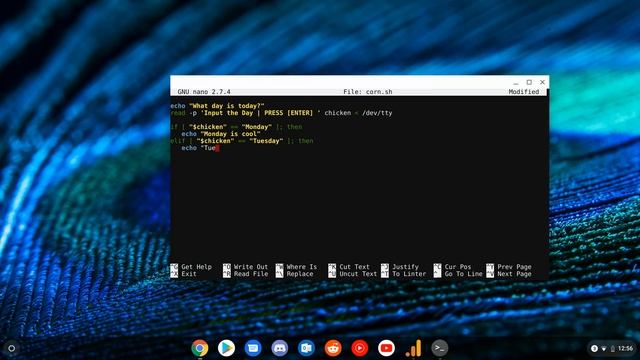Launch Outlook from the shelf
640x360 pixels.
tap(306, 348)
